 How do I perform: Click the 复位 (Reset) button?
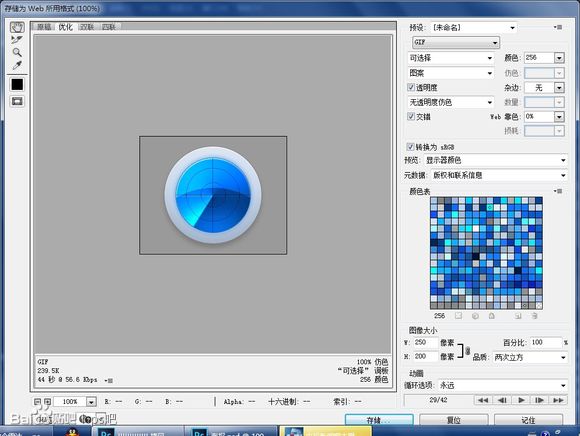[454, 420]
